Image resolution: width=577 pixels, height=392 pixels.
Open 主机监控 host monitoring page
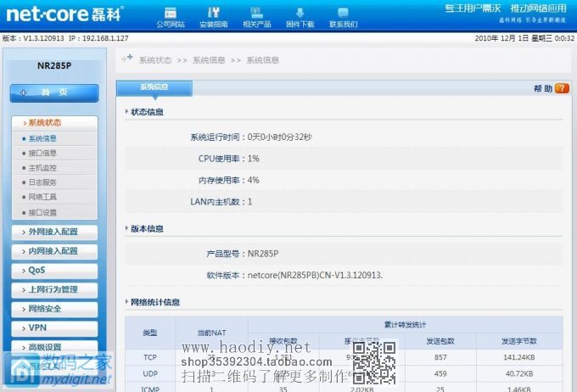pos(42,168)
